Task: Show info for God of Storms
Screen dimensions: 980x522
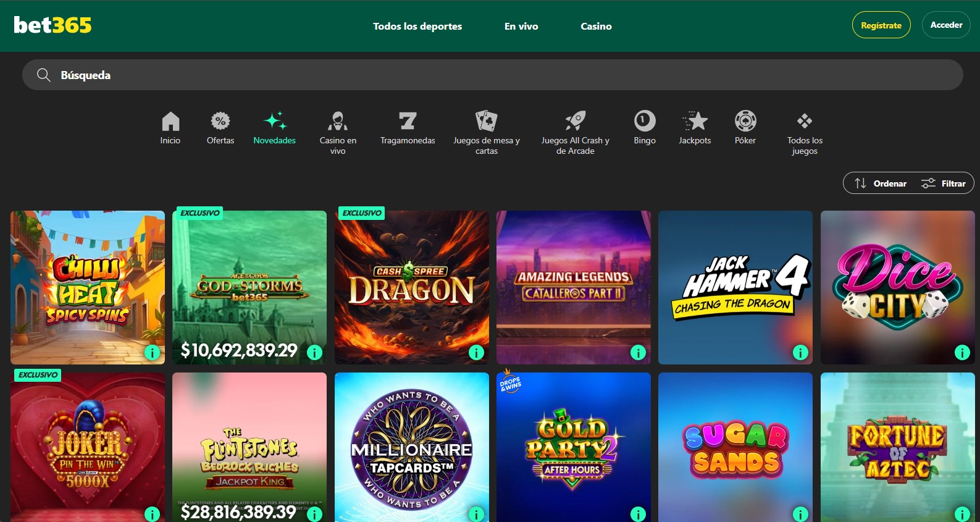Action: pyautogui.click(x=314, y=352)
